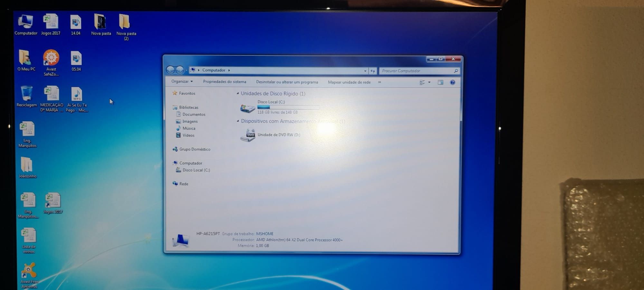Open the Organizar dropdown menu
Image resolution: width=644 pixels, height=290 pixels.
click(x=182, y=82)
